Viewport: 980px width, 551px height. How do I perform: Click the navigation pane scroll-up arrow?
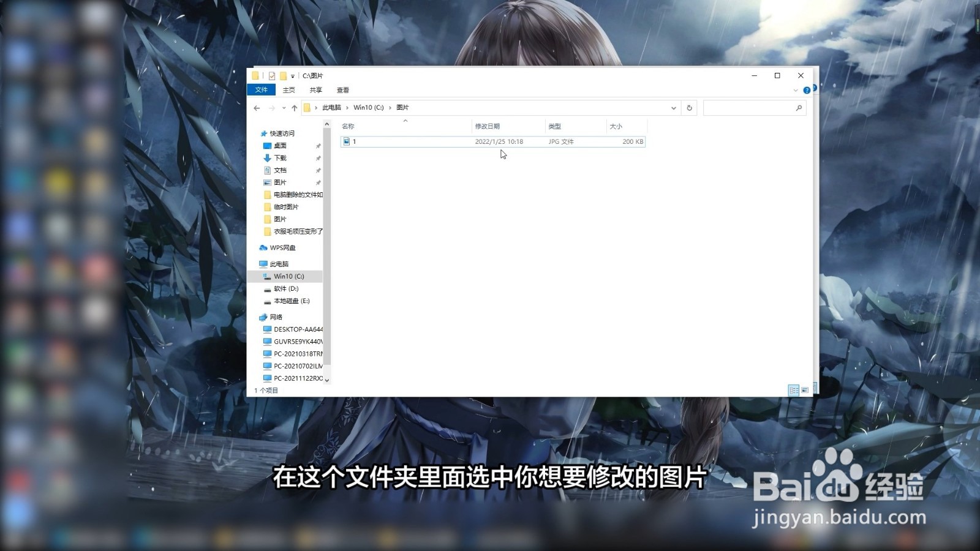pos(327,124)
